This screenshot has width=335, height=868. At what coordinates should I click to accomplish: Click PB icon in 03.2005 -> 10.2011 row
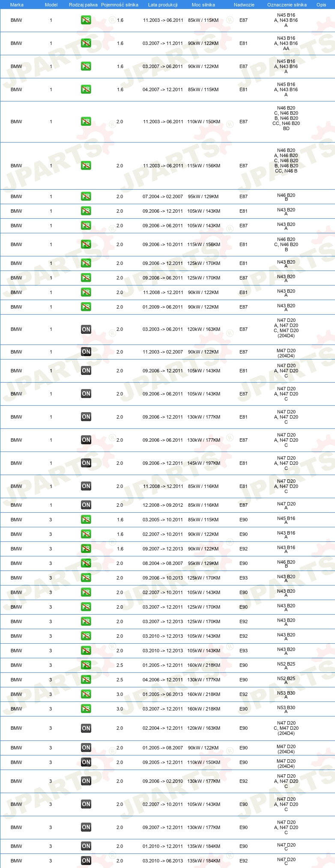tap(86, 520)
